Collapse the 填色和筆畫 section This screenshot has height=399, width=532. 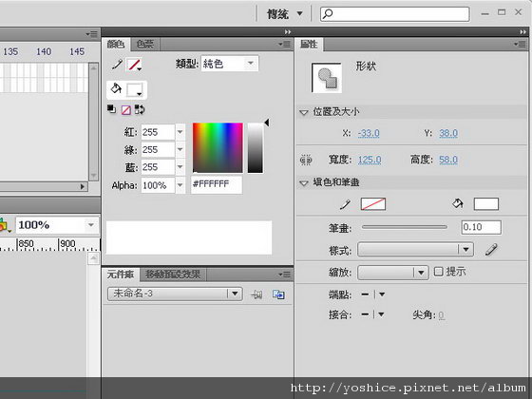point(304,182)
